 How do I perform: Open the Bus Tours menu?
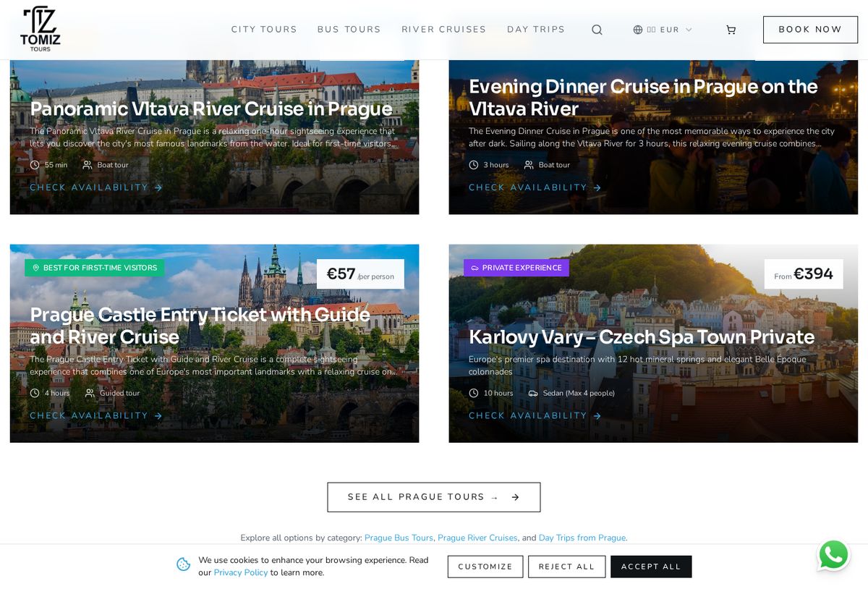349,30
